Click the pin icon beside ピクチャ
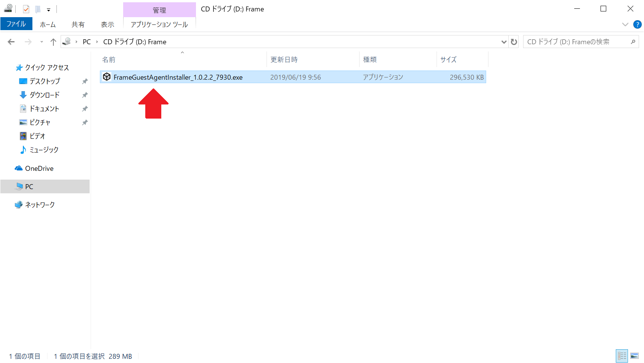 coord(85,122)
